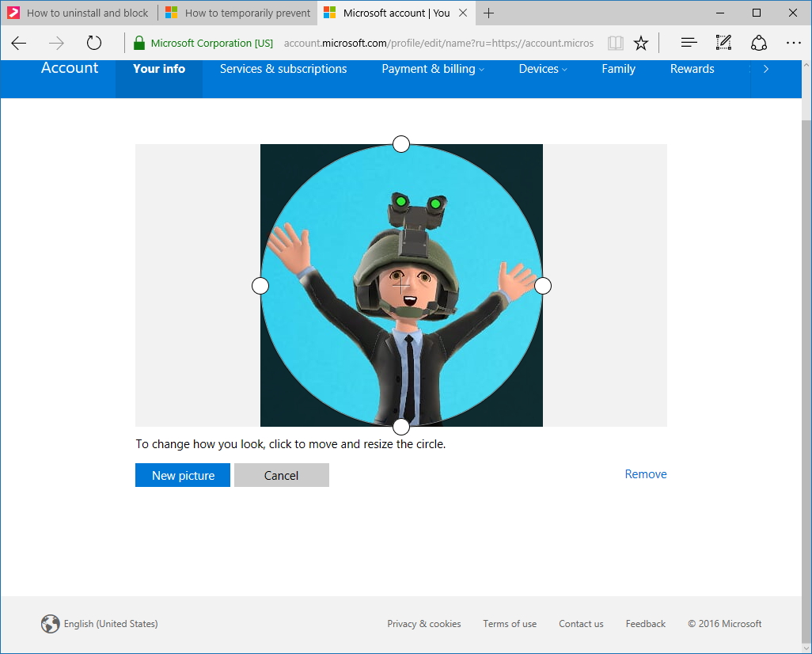Switch to the Your info tab

point(159,69)
